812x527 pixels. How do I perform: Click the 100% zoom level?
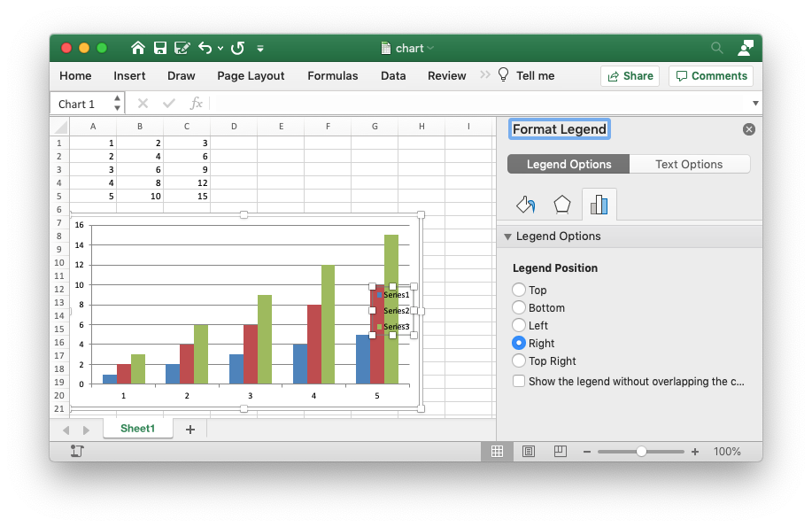(727, 452)
